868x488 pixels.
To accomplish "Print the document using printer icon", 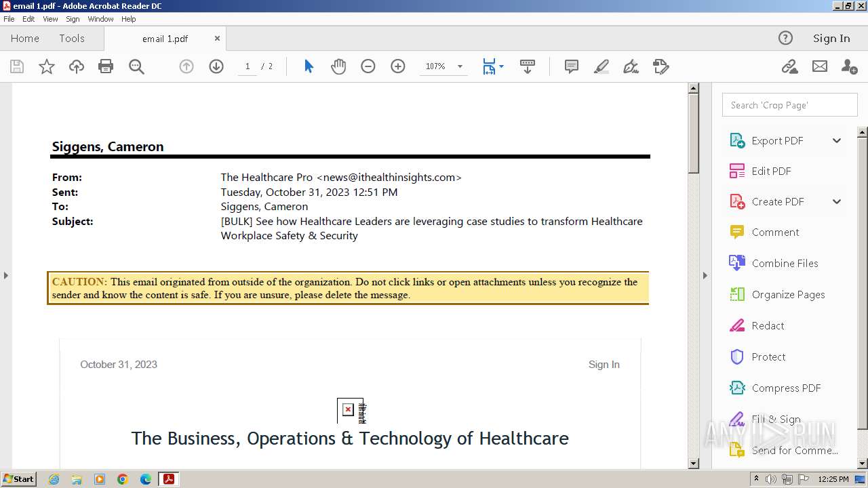I will [106, 66].
